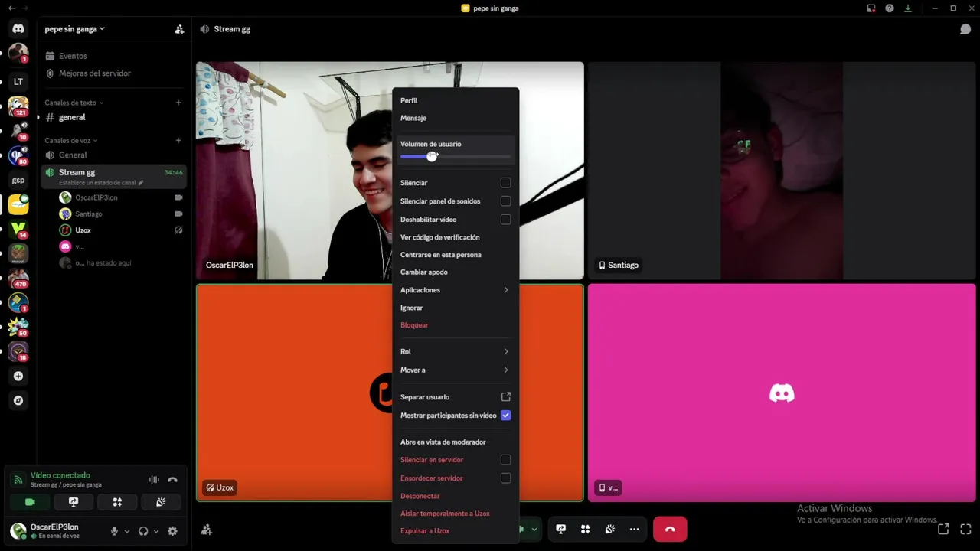Add a voice channel with plus icon

coord(178,140)
